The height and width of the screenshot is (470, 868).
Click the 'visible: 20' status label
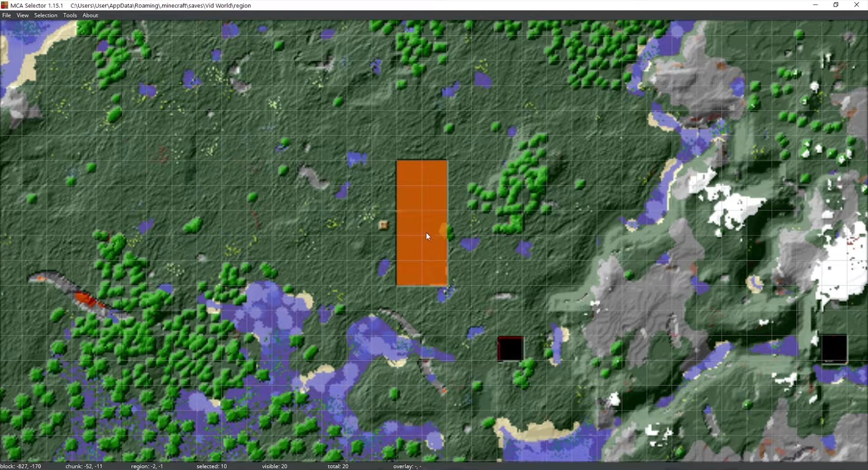(x=274, y=466)
